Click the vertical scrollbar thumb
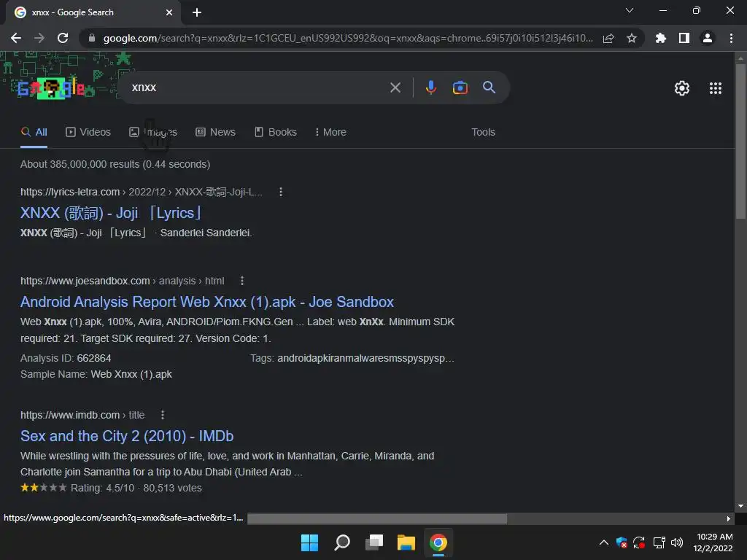 pos(740,141)
